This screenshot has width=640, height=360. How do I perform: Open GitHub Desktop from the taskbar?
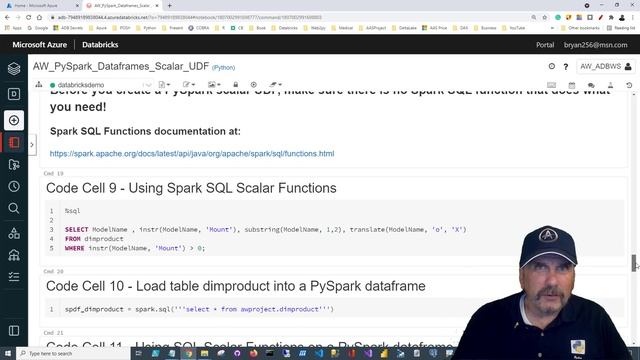click(237, 353)
